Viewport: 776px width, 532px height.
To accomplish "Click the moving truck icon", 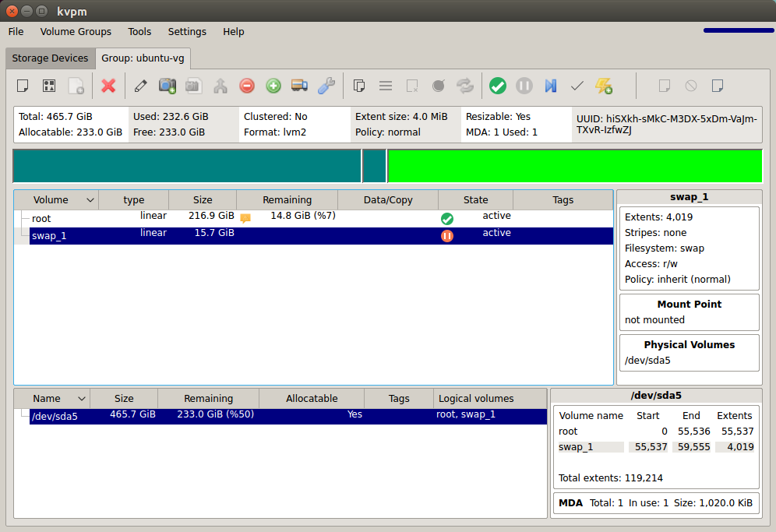I will [300, 86].
